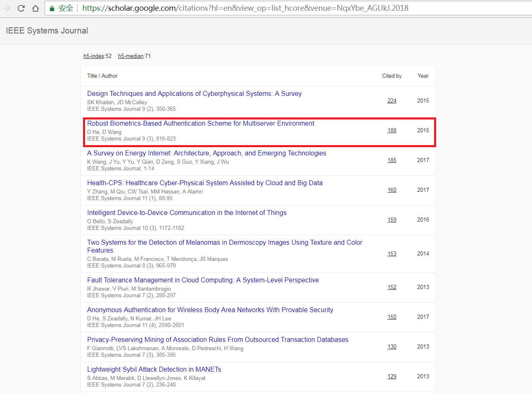The height and width of the screenshot is (394, 532).
Task: View the 153 citations of Melanomas paper
Action: point(392,254)
